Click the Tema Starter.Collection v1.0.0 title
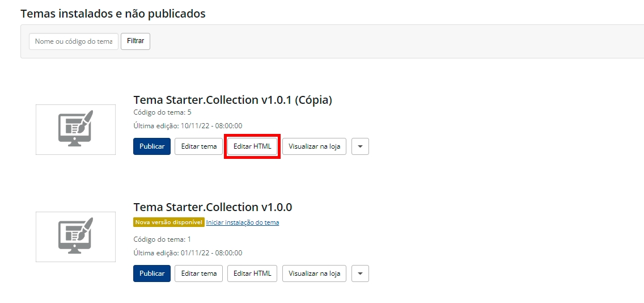The image size is (644, 303). (x=213, y=207)
